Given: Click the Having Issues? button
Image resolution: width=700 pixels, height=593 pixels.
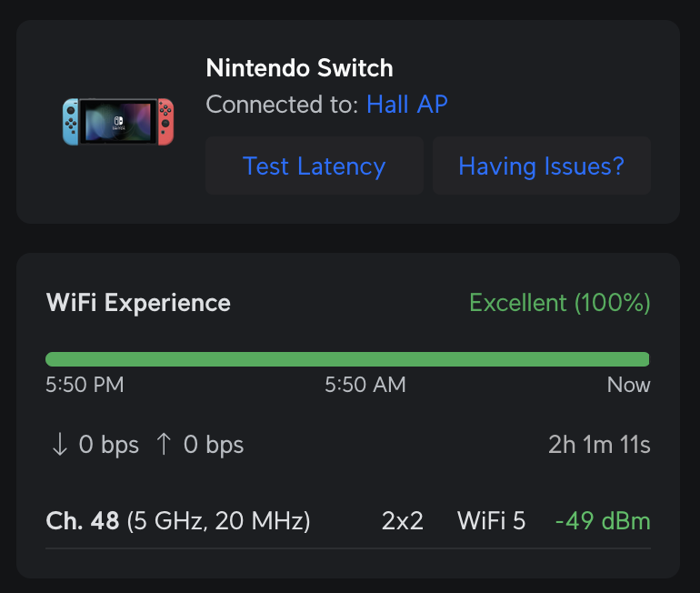Looking at the screenshot, I should [x=541, y=166].
